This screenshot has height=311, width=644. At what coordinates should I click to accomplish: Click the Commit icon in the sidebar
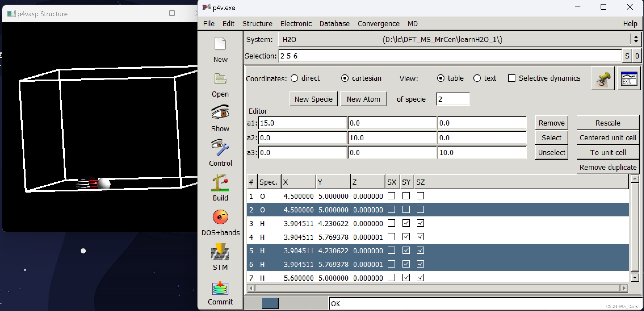point(220,289)
